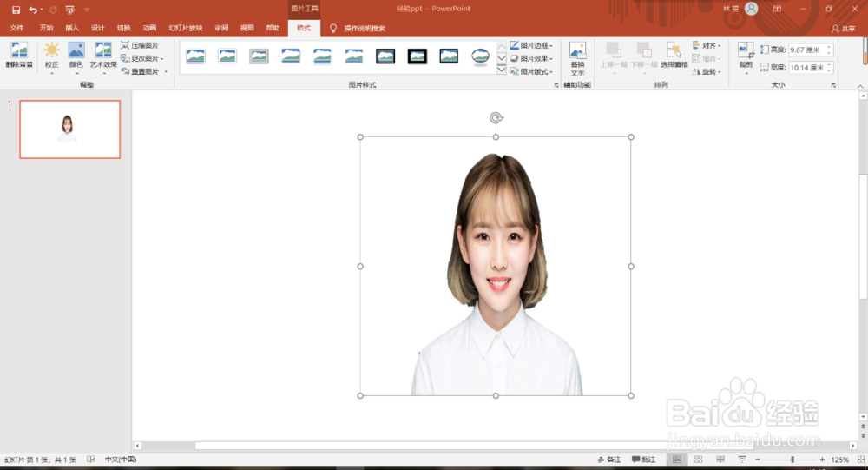Screen dimensions: 868x470
Task: Expand the Picture Effects (图片效果) dropdown
Action: click(531, 58)
